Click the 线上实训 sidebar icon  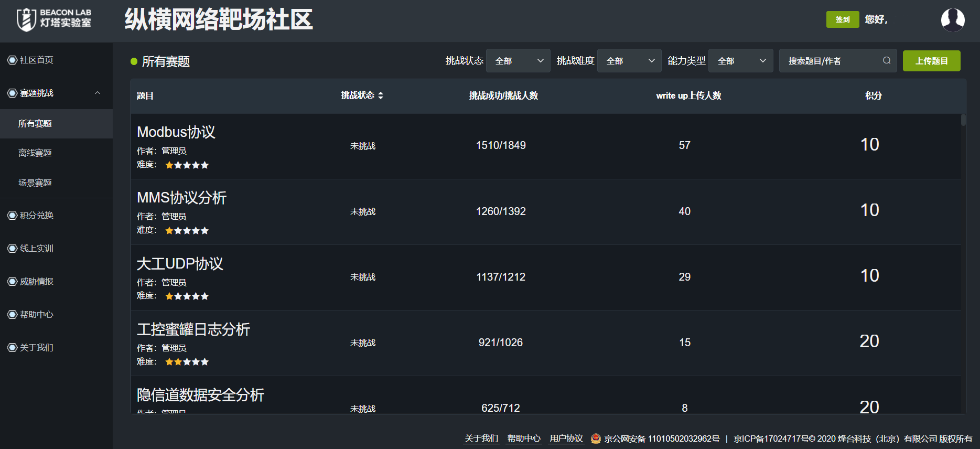(x=12, y=248)
